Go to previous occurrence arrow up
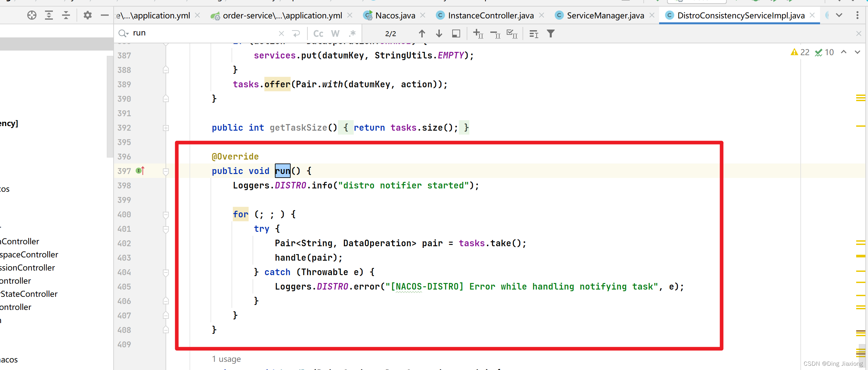 (422, 33)
